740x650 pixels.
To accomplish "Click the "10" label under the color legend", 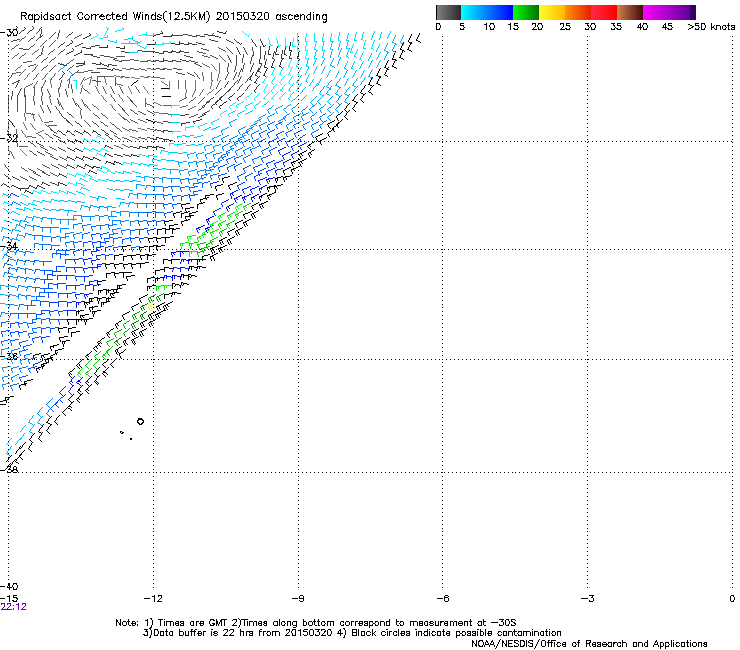I will [x=489, y=27].
